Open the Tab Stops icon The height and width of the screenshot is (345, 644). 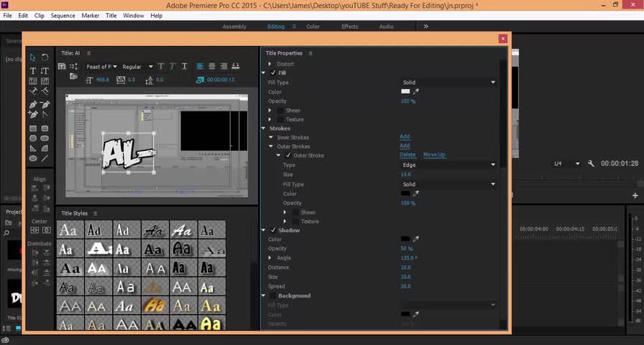click(236, 66)
